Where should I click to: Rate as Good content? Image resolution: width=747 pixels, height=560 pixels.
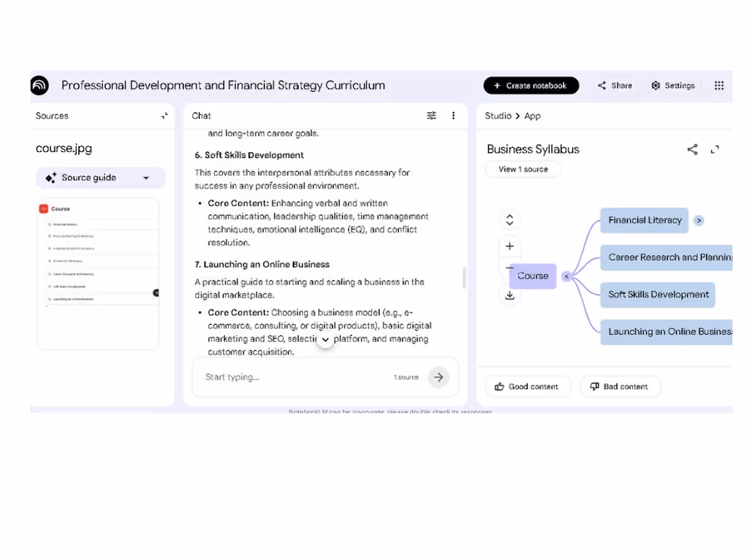(527, 387)
